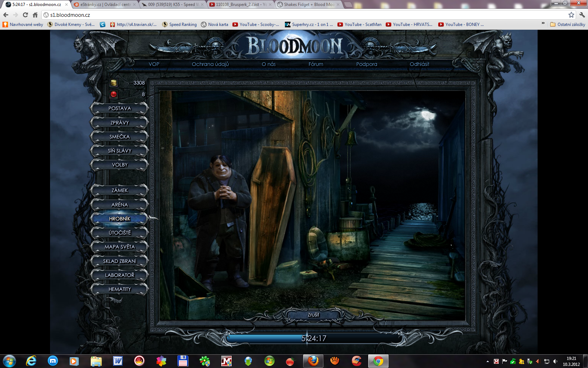Image resolution: width=588 pixels, height=368 pixels.
Task: Click the browser forward arrow
Action: point(15,15)
